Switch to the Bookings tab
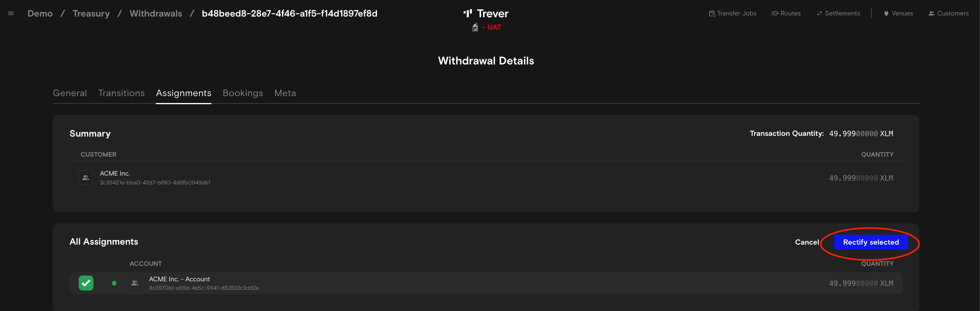 pyautogui.click(x=243, y=93)
